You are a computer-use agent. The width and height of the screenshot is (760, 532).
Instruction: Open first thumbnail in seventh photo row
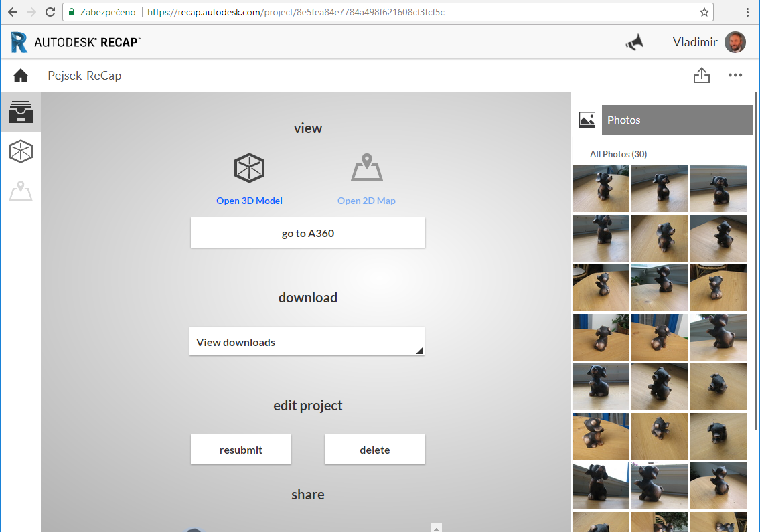pos(601,485)
